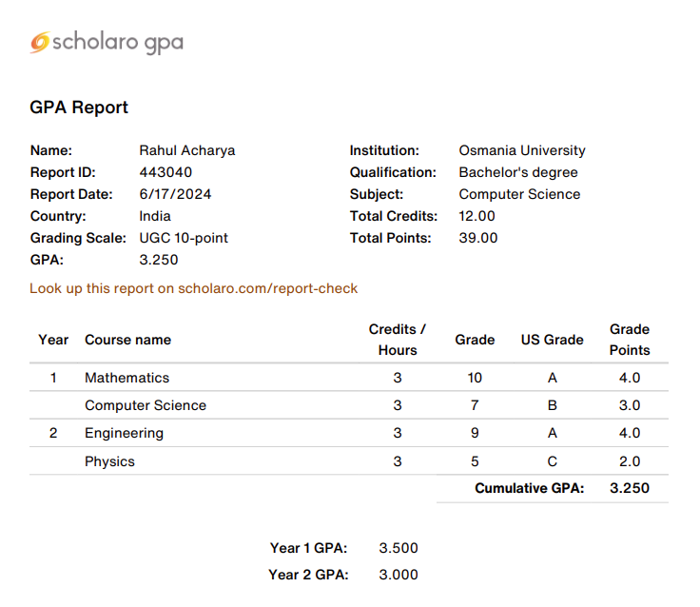This screenshot has height=607, width=700.
Task: Click the Cumulative GPA label
Action: click(x=529, y=488)
